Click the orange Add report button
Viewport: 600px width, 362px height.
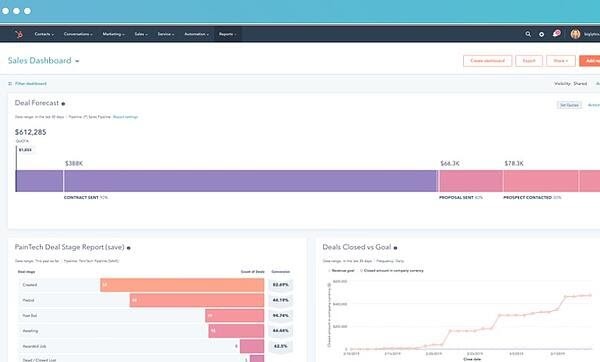[x=590, y=61]
